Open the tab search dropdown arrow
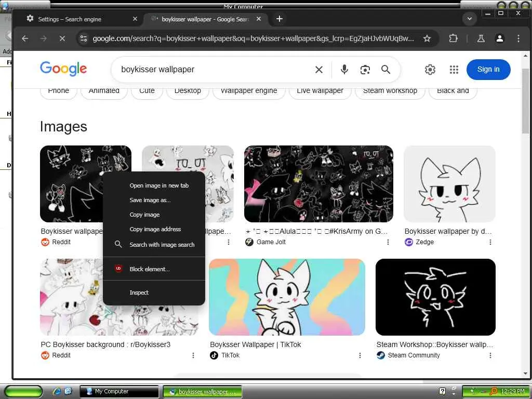Viewport: 532px width, 399px height. tap(470, 19)
